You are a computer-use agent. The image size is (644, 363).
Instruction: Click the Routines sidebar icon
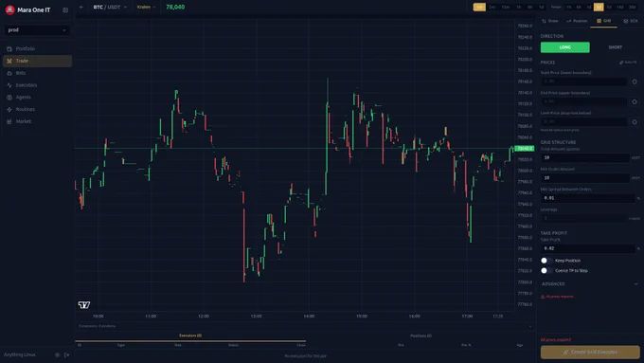[x=9, y=109]
